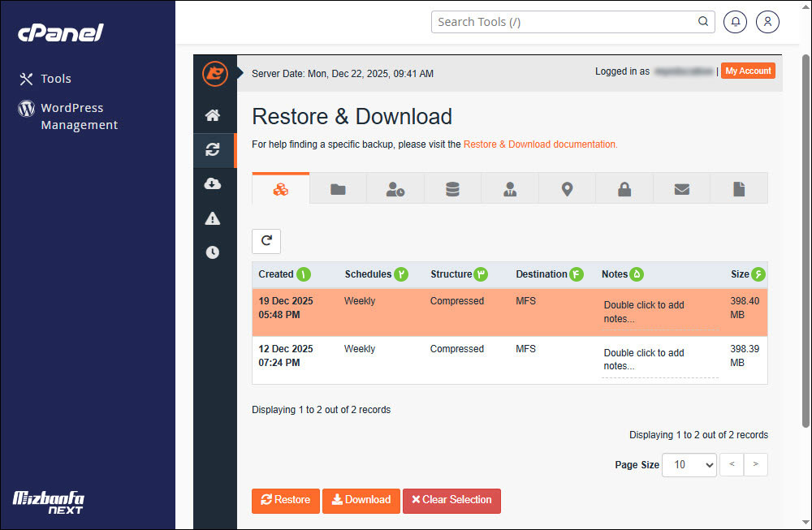Viewport: 812px width, 530px height.
Task: Open the Restore & Download documentation link
Action: coord(539,144)
